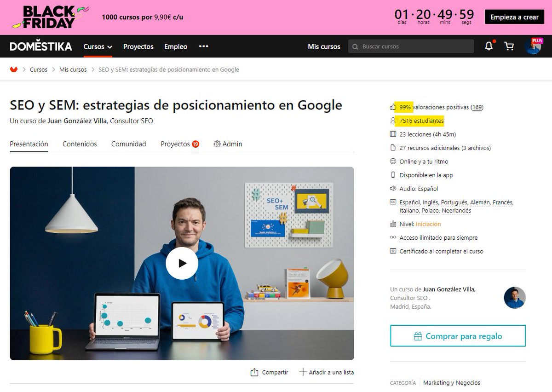Click the course title heading
Screen dimensions: 552x392
[176, 105]
